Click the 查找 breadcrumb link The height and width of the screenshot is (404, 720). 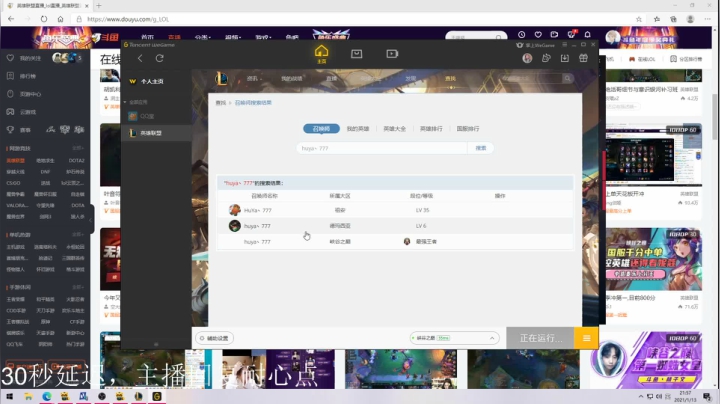[221, 103]
